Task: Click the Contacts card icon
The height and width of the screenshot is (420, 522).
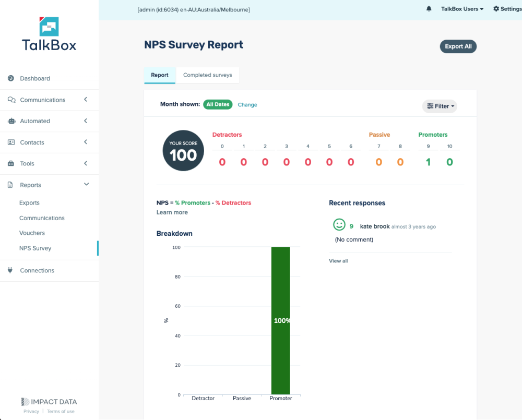Action: 11,142
